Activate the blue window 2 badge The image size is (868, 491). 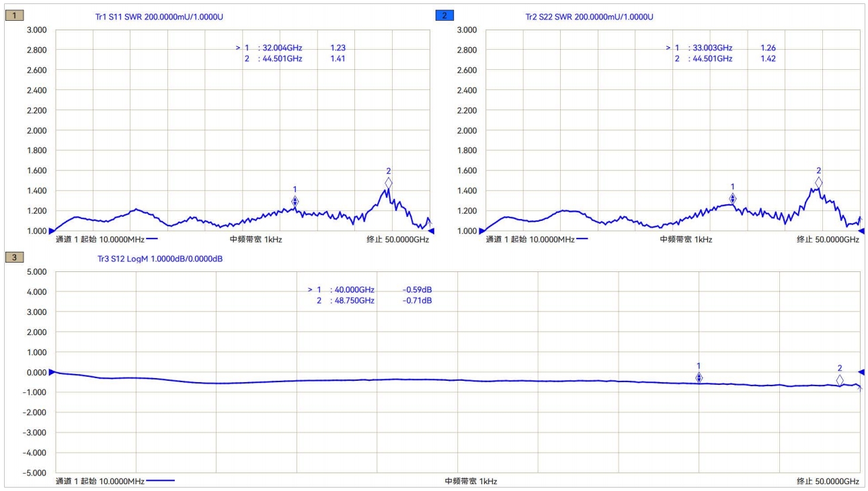click(444, 15)
